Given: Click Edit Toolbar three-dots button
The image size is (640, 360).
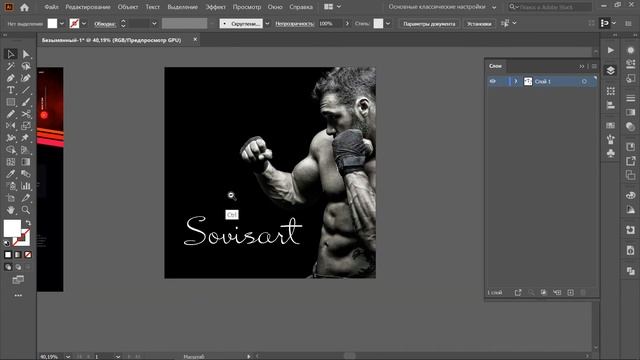Looking at the screenshot, I should coord(18,295).
